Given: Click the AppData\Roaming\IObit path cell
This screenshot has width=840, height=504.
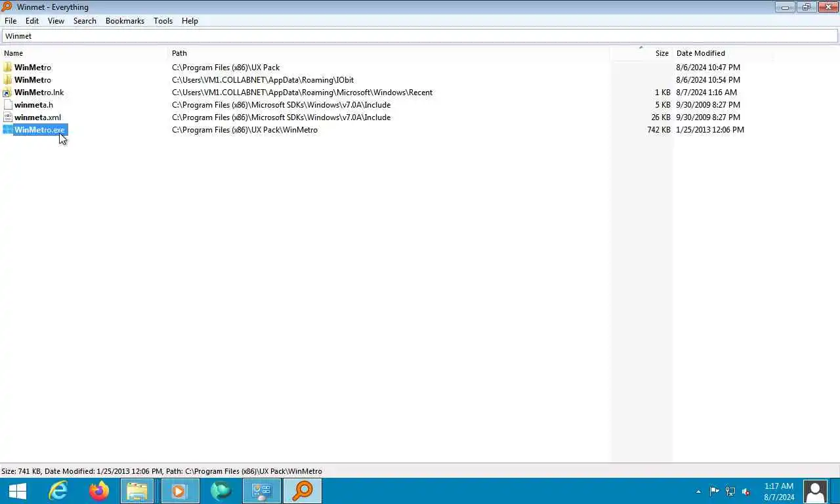Looking at the screenshot, I should pyautogui.click(x=262, y=80).
